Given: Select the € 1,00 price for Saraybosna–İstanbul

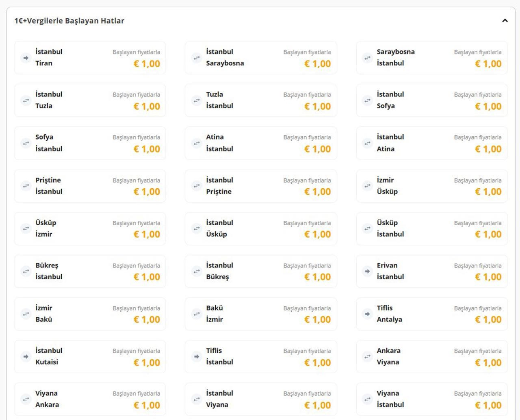Looking at the screenshot, I should [x=488, y=64].
